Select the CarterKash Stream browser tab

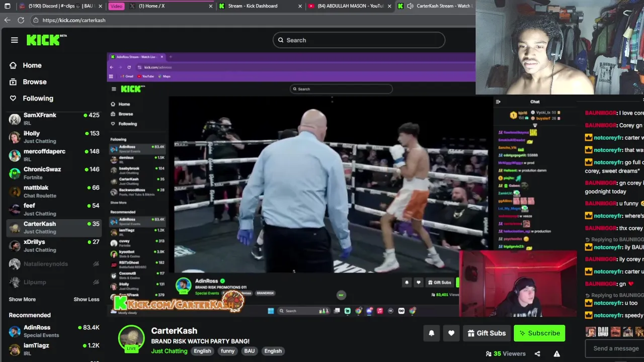coord(435,6)
